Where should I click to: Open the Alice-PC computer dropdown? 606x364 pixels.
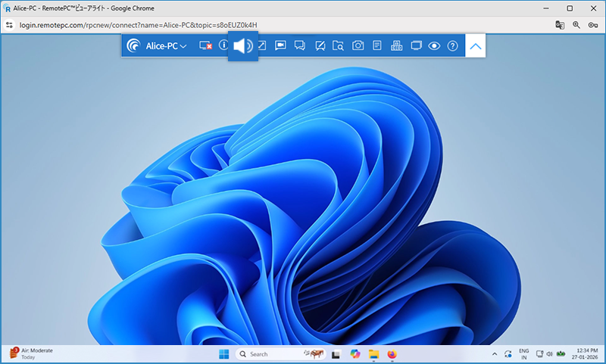coord(166,46)
